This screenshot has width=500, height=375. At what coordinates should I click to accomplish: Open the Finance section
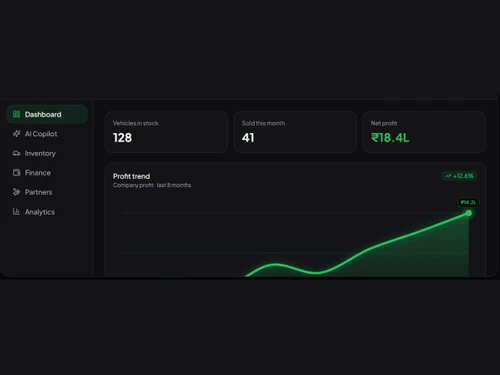(47, 173)
